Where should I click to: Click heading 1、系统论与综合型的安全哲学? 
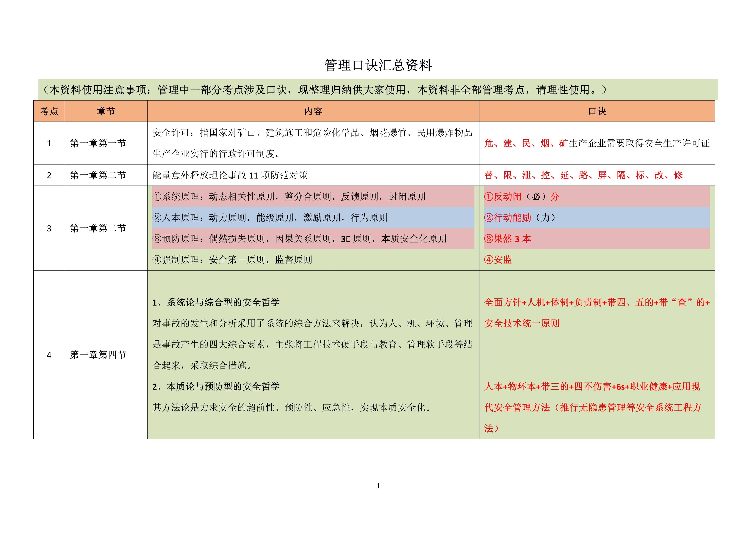tap(216, 302)
